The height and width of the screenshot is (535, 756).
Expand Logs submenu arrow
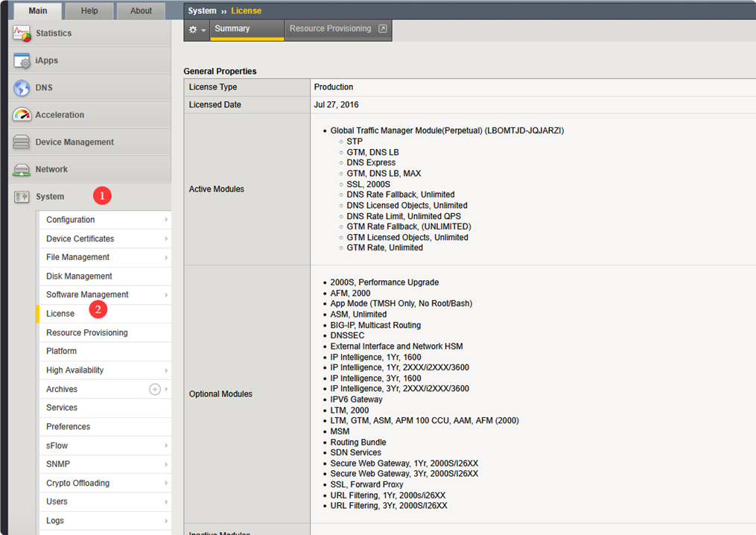tap(166, 521)
